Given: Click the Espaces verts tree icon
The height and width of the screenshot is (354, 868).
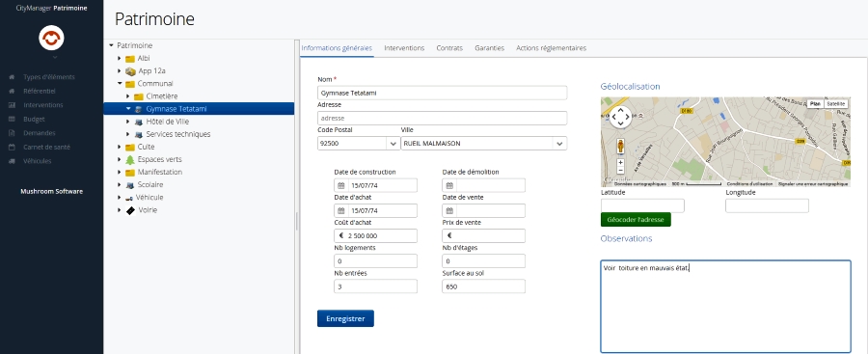Looking at the screenshot, I should tap(130, 159).
